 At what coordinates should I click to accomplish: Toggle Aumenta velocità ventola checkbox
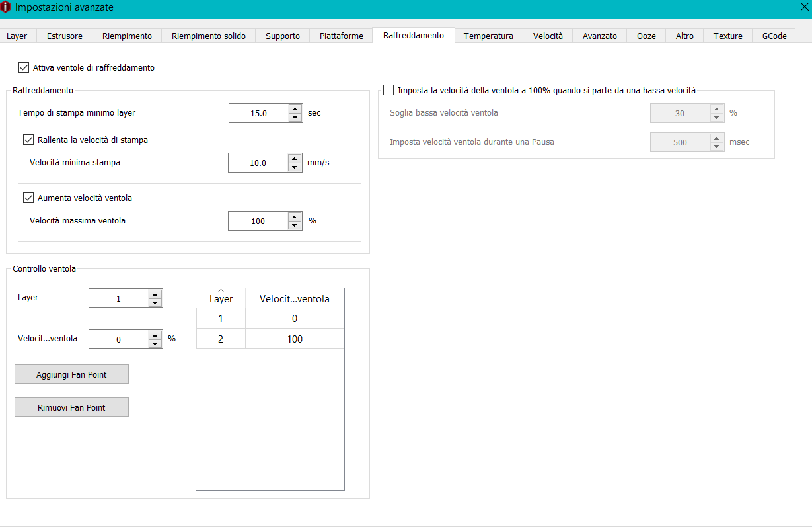[x=28, y=198]
